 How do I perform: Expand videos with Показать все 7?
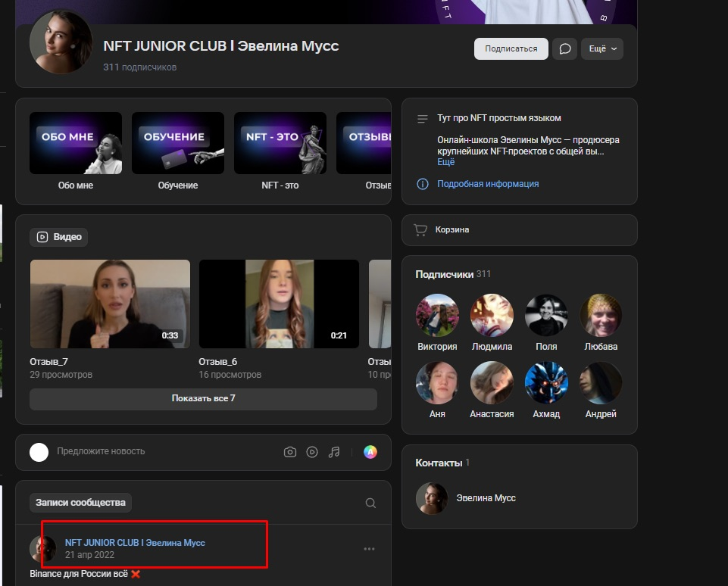tap(203, 398)
